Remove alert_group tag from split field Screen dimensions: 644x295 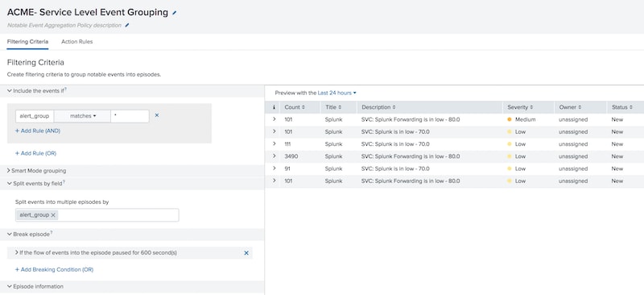coord(53,214)
